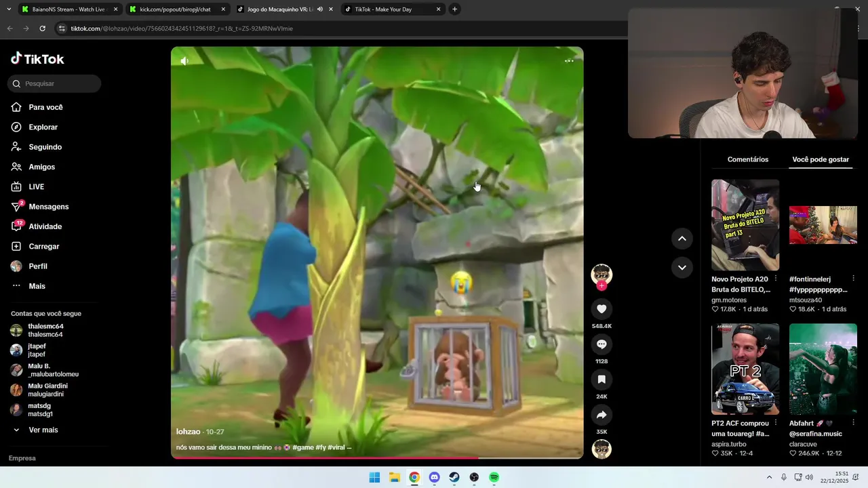Open aspira.turbo author link
Screen dimensions: 868x488
[729, 444]
